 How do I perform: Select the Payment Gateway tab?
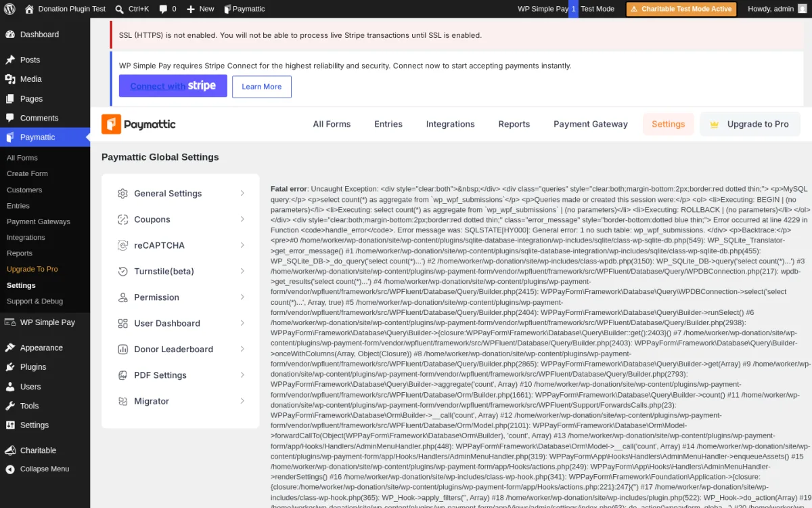point(591,124)
